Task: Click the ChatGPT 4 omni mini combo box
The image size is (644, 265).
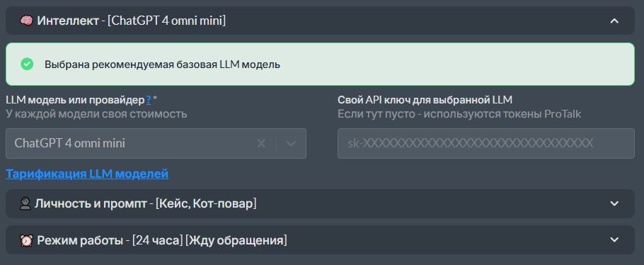Action: pyautogui.click(x=156, y=143)
